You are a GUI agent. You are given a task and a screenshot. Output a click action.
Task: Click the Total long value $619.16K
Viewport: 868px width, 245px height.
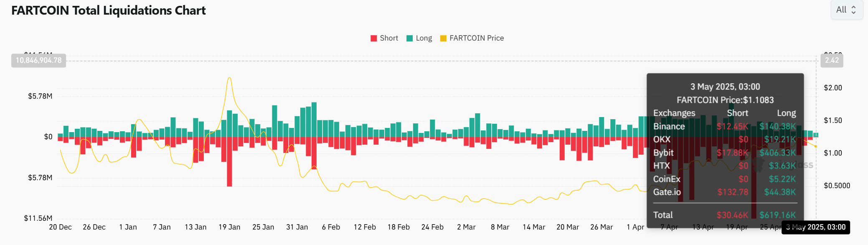(778, 215)
